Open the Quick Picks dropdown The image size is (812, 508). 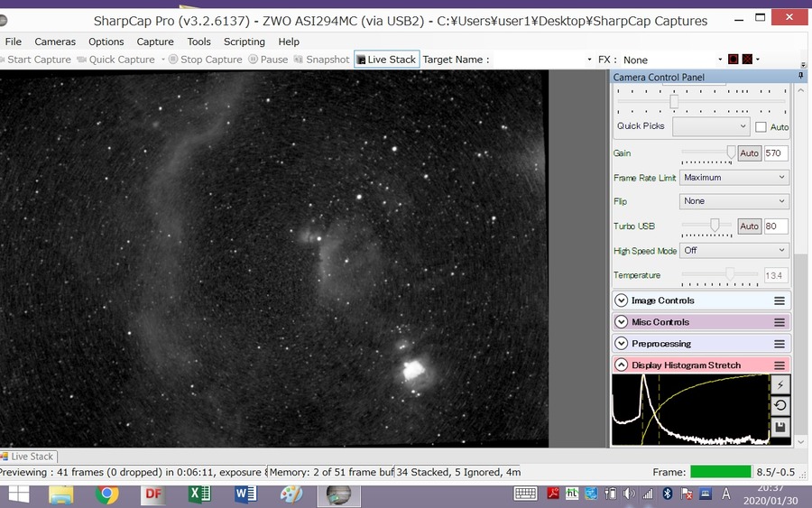[711, 125]
